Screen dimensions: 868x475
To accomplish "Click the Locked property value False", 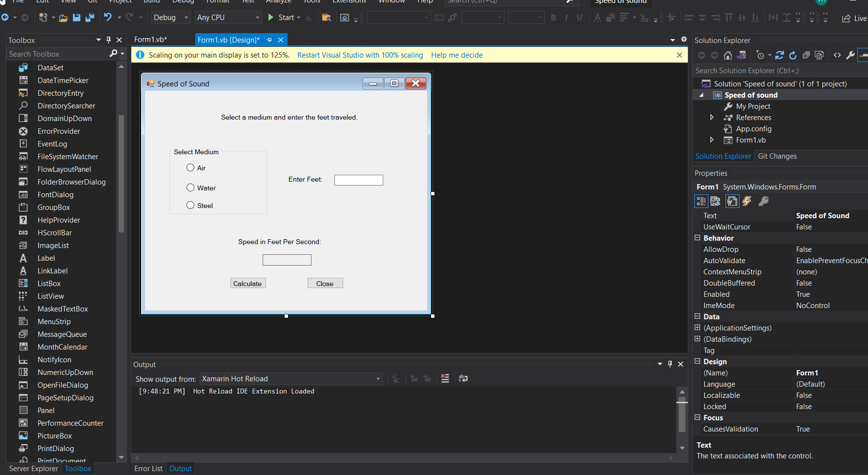I will point(804,406).
